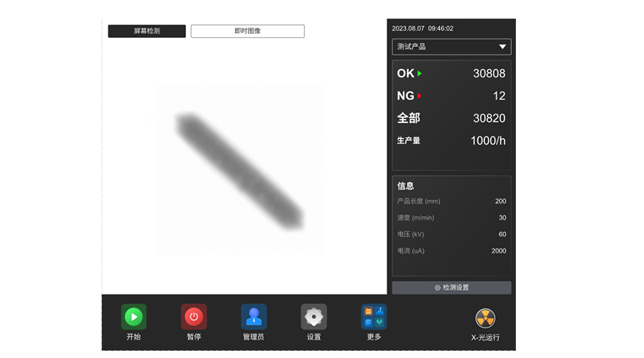This screenshot has height=358, width=644.
Task: Click the 信息 section heading
Action: [x=406, y=185]
